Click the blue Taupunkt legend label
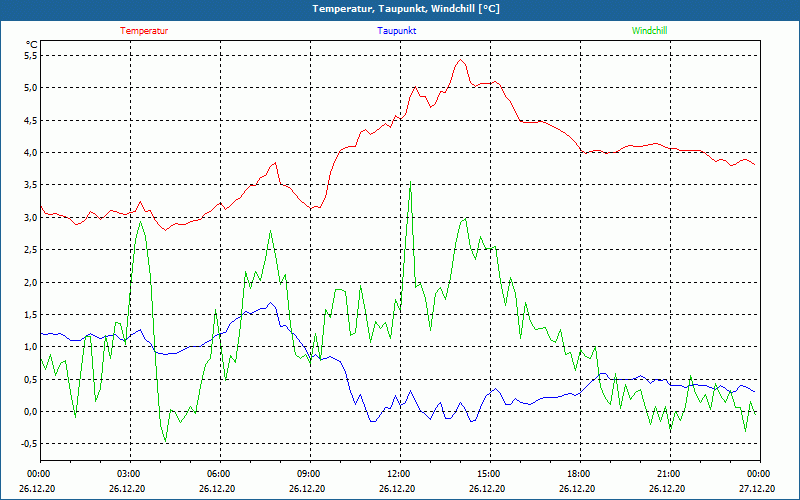This screenshot has height=500, width=800. [x=396, y=31]
